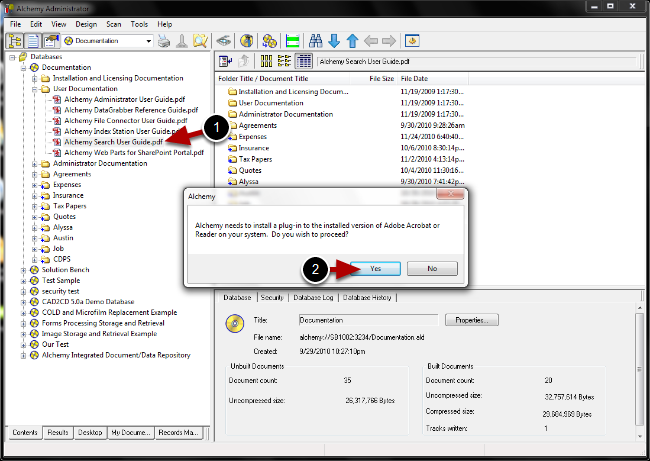Switch to the Database tab

point(237,297)
